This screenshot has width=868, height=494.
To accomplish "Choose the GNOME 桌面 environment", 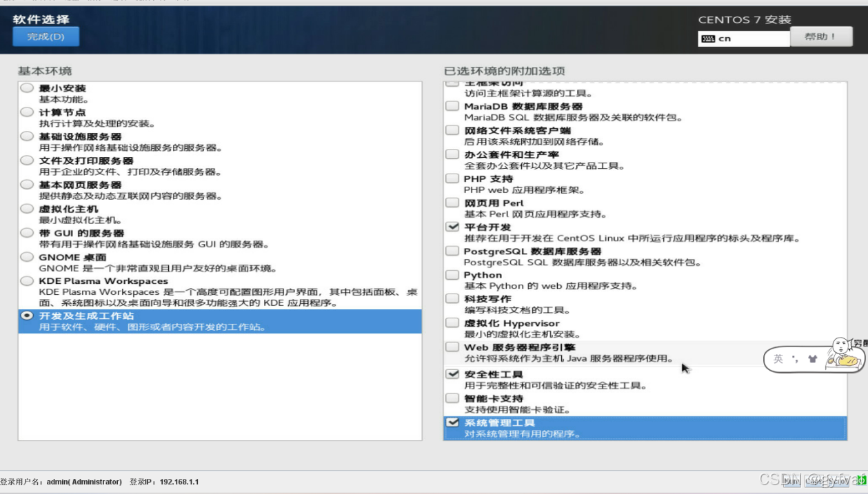I will [x=27, y=257].
